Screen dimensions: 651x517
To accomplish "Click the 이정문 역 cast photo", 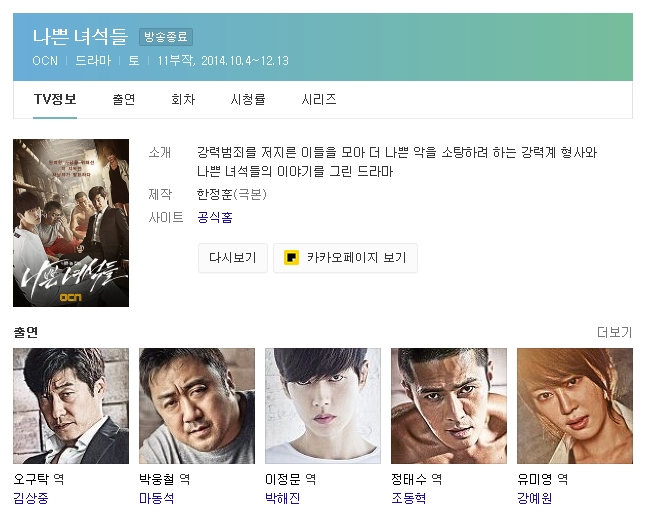I will click(323, 406).
